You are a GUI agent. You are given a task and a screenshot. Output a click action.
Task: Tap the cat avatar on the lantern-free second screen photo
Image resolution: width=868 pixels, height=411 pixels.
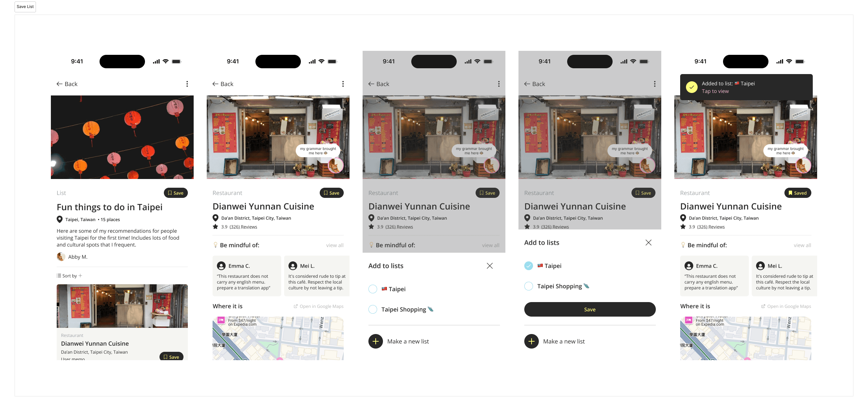[335, 166]
